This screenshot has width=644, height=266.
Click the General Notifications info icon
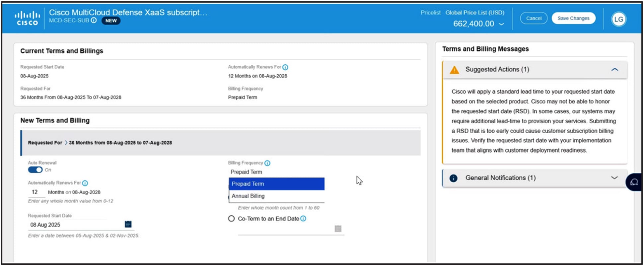pyautogui.click(x=453, y=178)
